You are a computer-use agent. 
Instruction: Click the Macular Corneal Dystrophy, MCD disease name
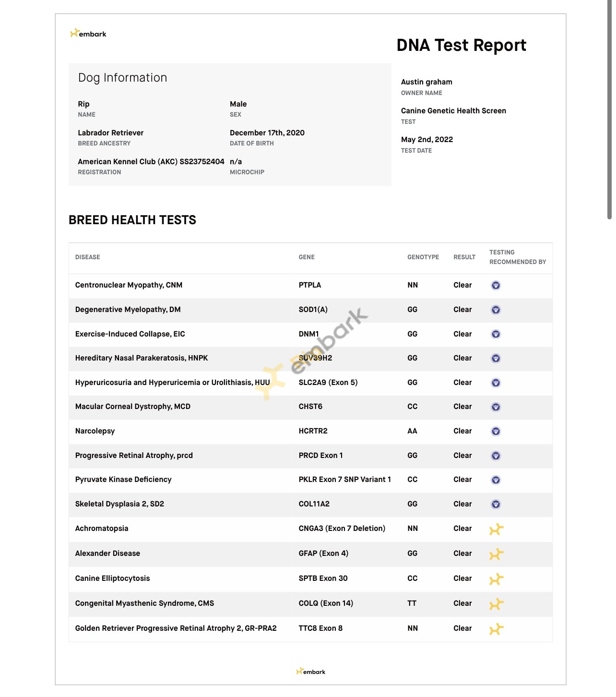133,407
